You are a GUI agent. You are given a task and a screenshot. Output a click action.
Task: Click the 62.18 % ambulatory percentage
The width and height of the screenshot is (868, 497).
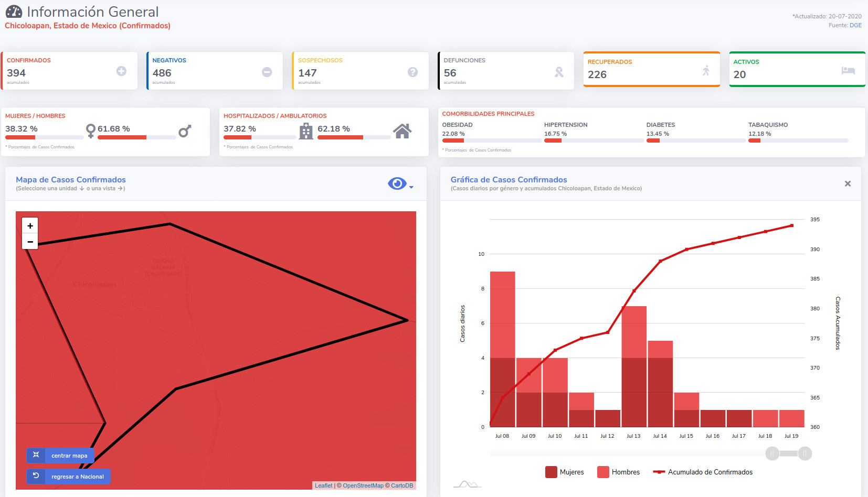click(334, 129)
